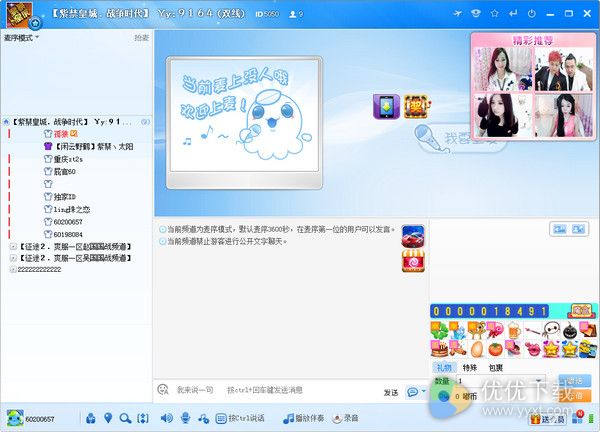The height and width of the screenshot is (432, 600).
Task: Open the golden 奖 prize icon
Action: point(416,106)
